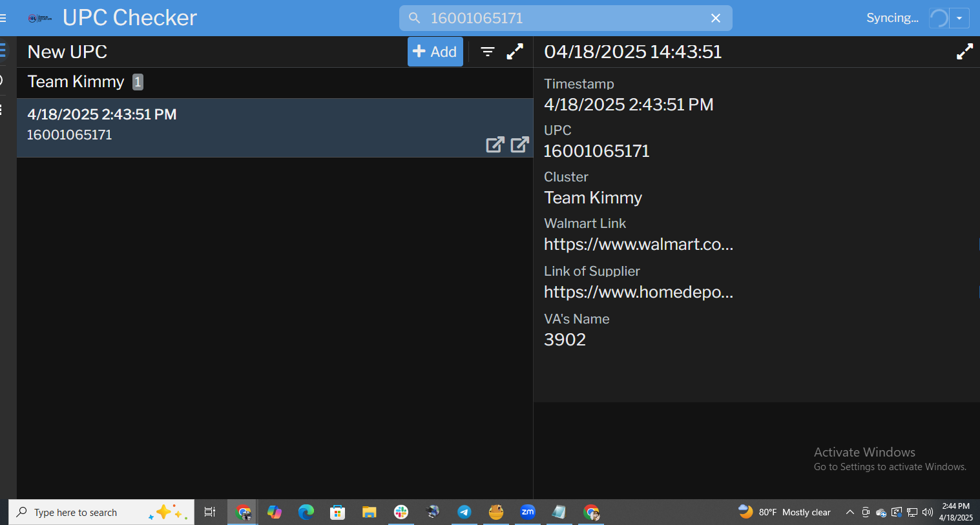Clear the search box with the X
980x525 pixels.
(x=716, y=18)
